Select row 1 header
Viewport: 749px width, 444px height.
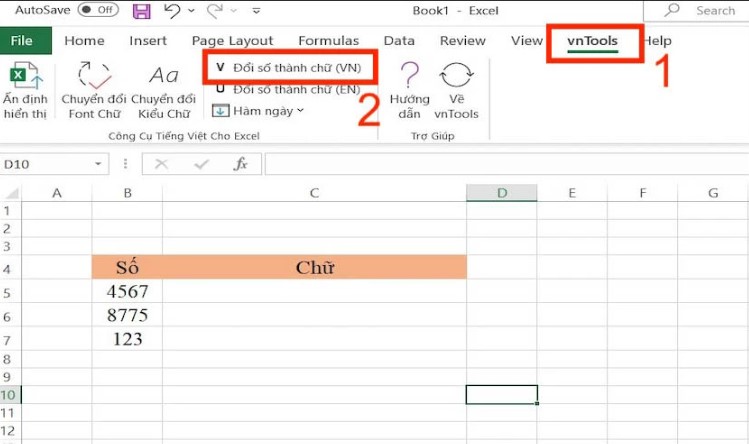coord(11,211)
